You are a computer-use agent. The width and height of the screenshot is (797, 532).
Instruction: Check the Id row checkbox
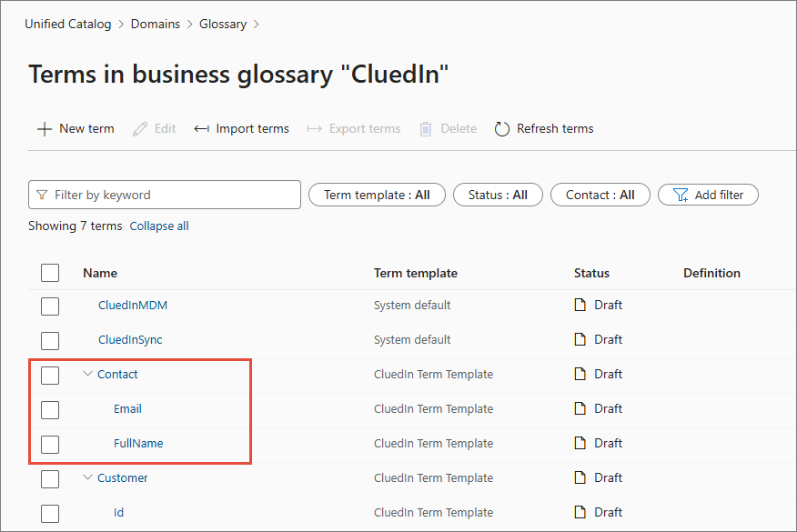[50, 514]
